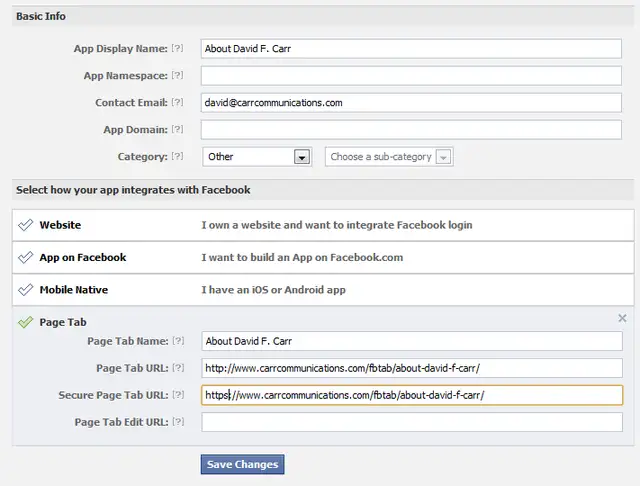
Task: Click the Secure Page Tab URL field
Action: 412,395
